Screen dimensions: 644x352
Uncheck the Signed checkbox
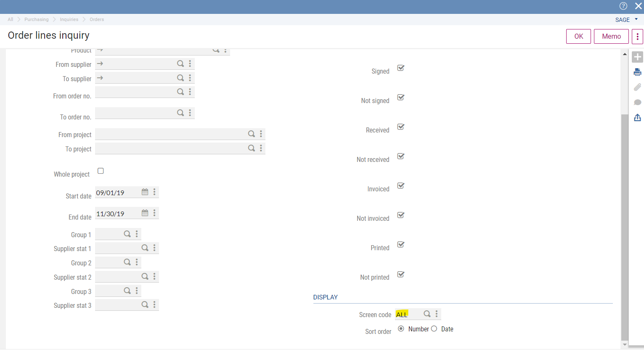point(401,68)
